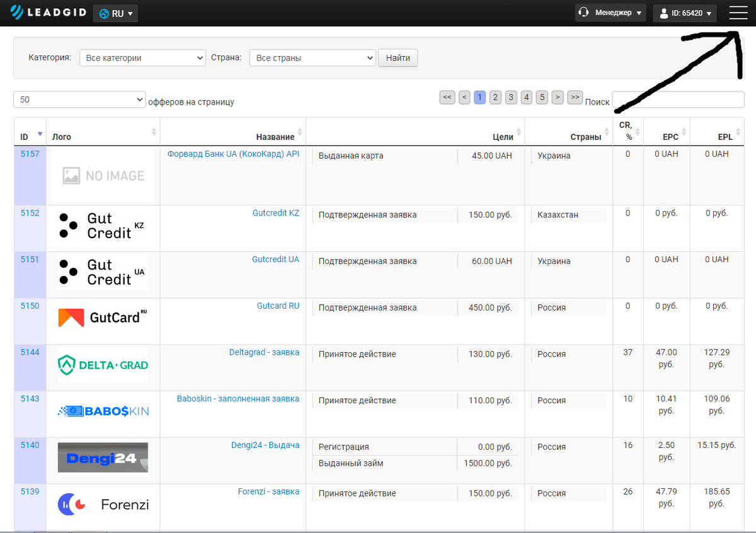The image size is (756, 533).
Task: Click the DELTA·GRAD logo
Action: click(103, 365)
